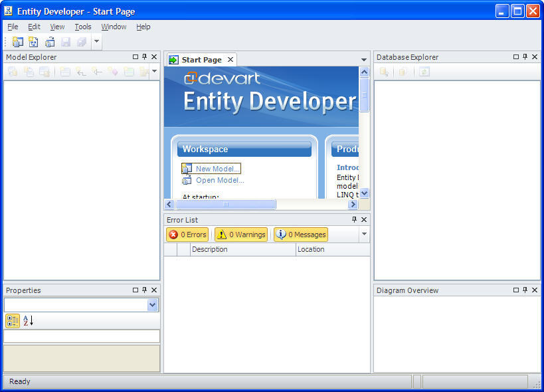Open the File menu
This screenshot has height=392, width=544.
click(x=13, y=27)
